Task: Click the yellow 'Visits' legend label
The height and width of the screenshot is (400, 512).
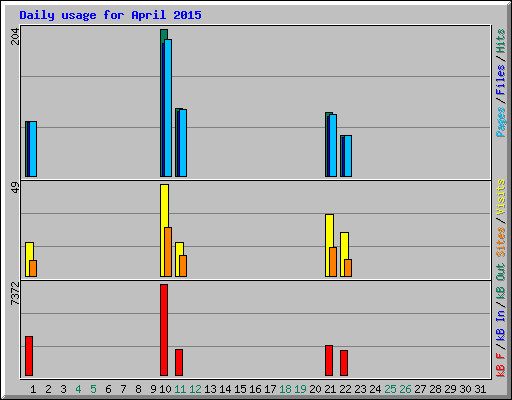Action: point(501,197)
